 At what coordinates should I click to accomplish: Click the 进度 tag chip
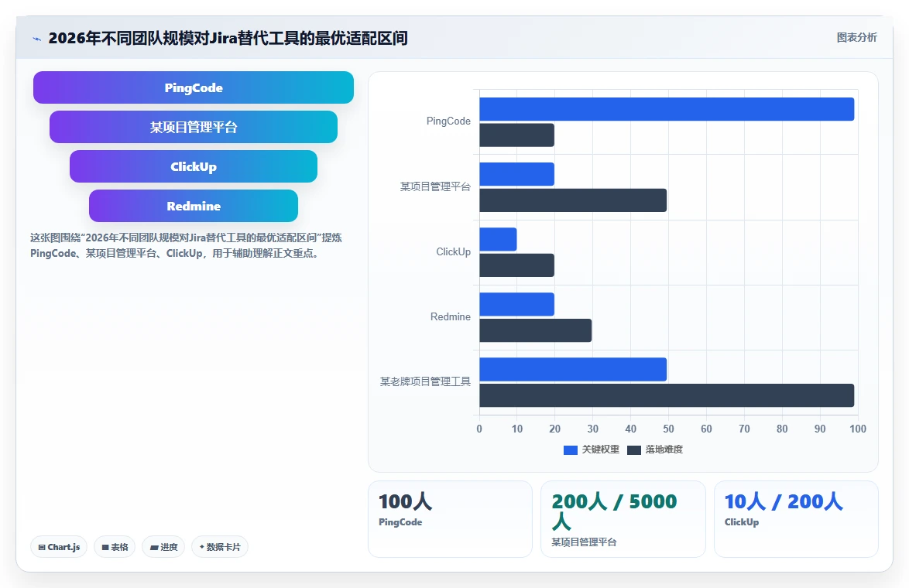click(163, 547)
